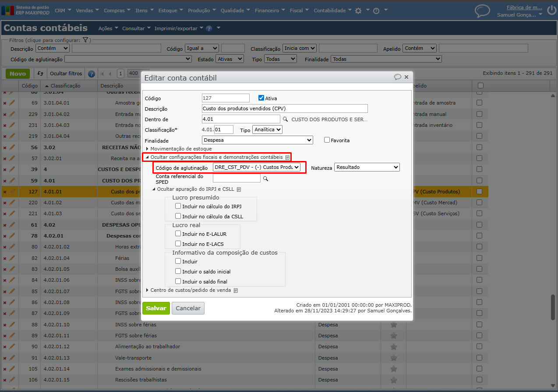Image resolution: width=558 pixels, height=392 pixels.
Task: Check Incluir no cálculo do IRPJ
Action: click(x=178, y=206)
